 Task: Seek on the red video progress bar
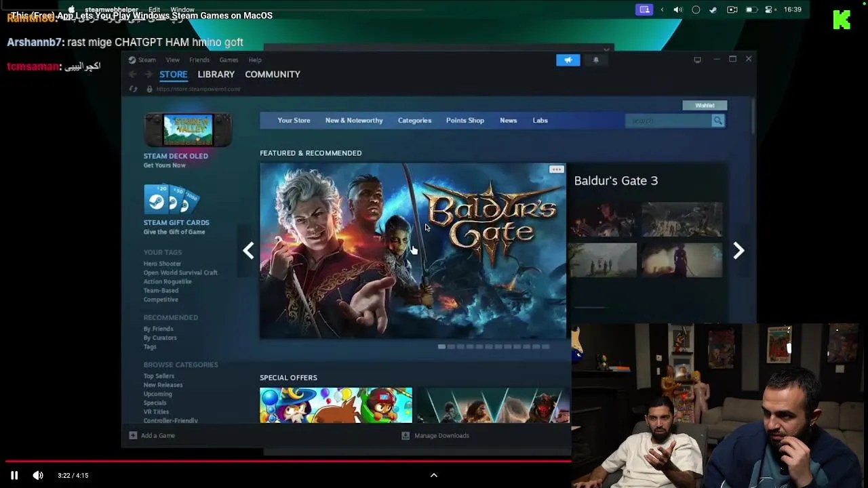[x=288, y=461]
